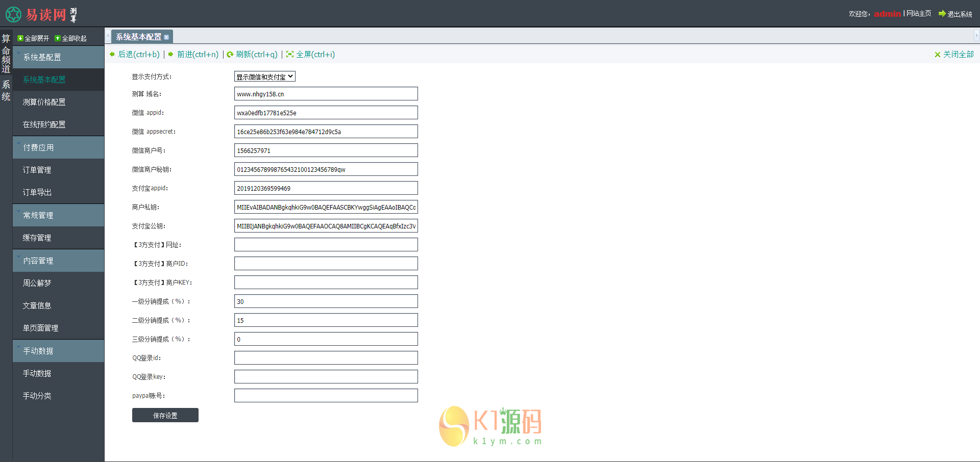
Task: Click the refresh icon in toolbar
Action: 230,55
